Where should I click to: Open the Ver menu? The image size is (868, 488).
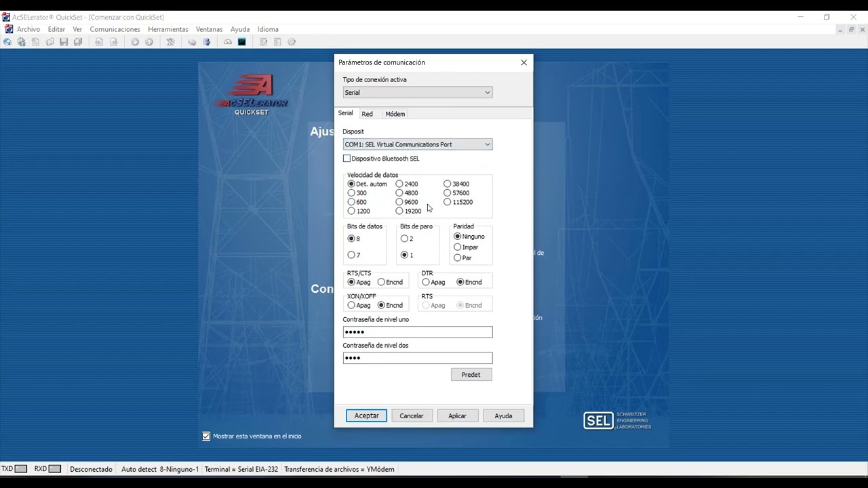77,29
